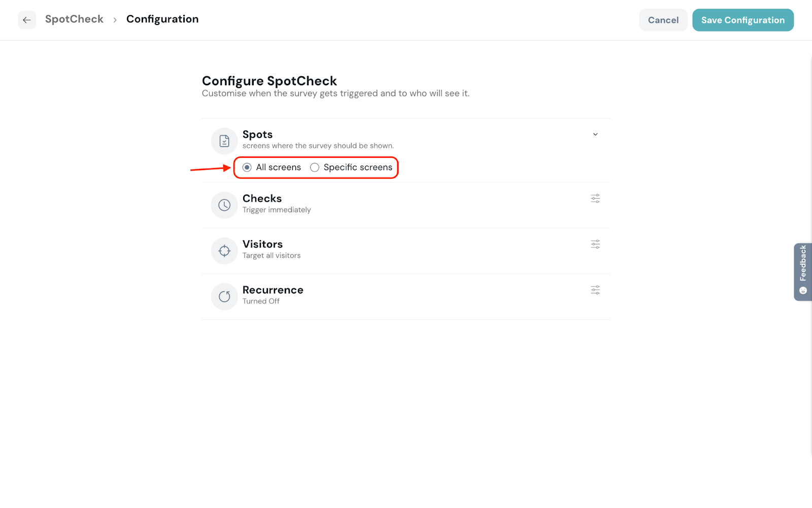
Task: Click the Spots document icon
Action: click(x=224, y=141)
